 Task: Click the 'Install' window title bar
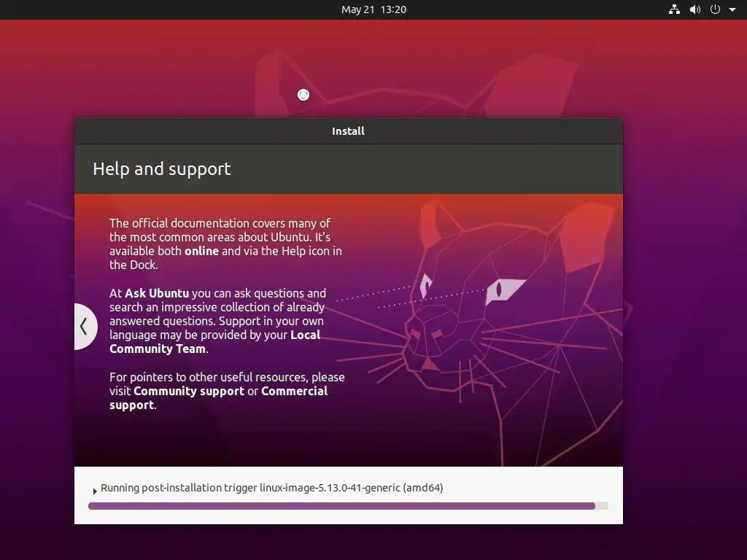coord(348,131)
